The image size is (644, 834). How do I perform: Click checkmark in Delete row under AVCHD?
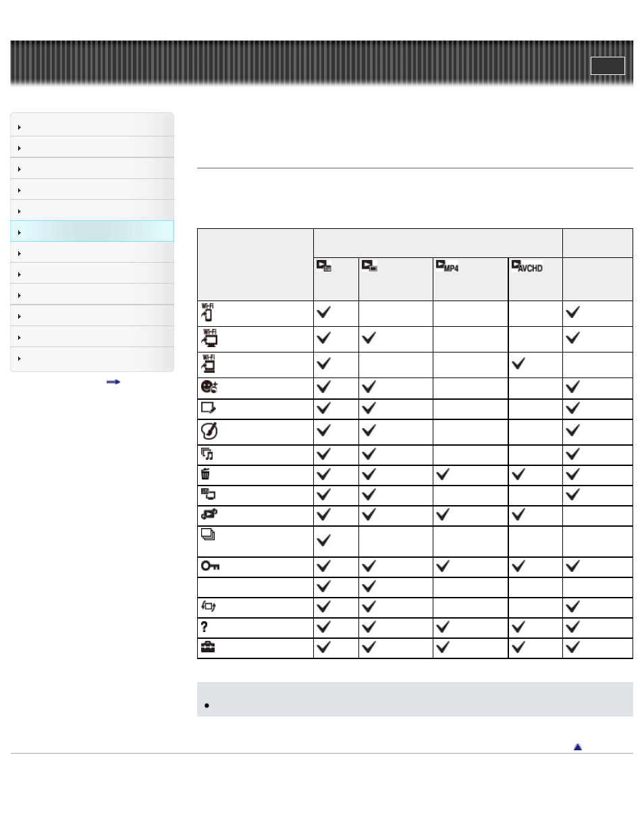pos(518,475)
